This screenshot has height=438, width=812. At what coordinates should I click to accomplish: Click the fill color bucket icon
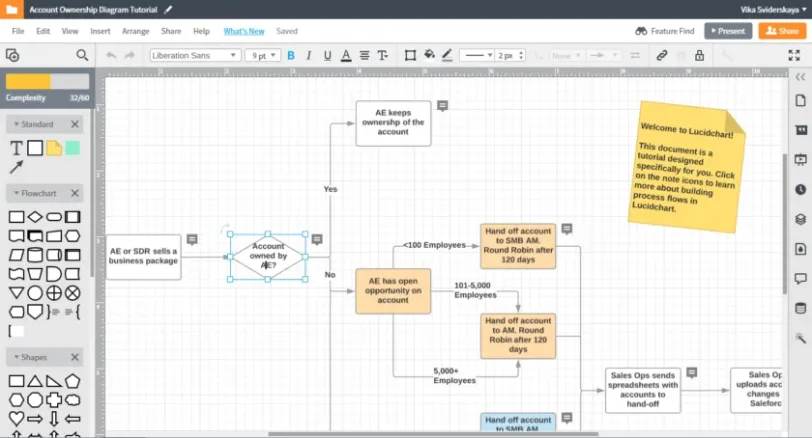click(x=429, y=56)
